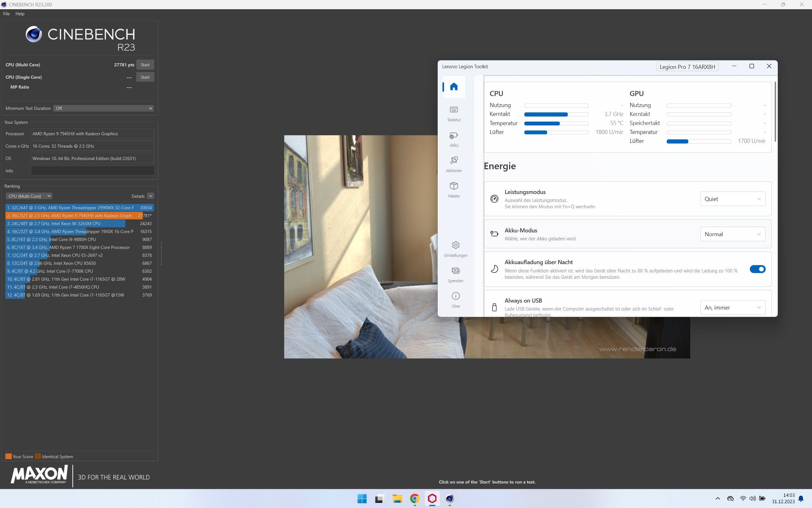Open the notification bell
Screen dimensions: 812x508
tap(801, 498)
